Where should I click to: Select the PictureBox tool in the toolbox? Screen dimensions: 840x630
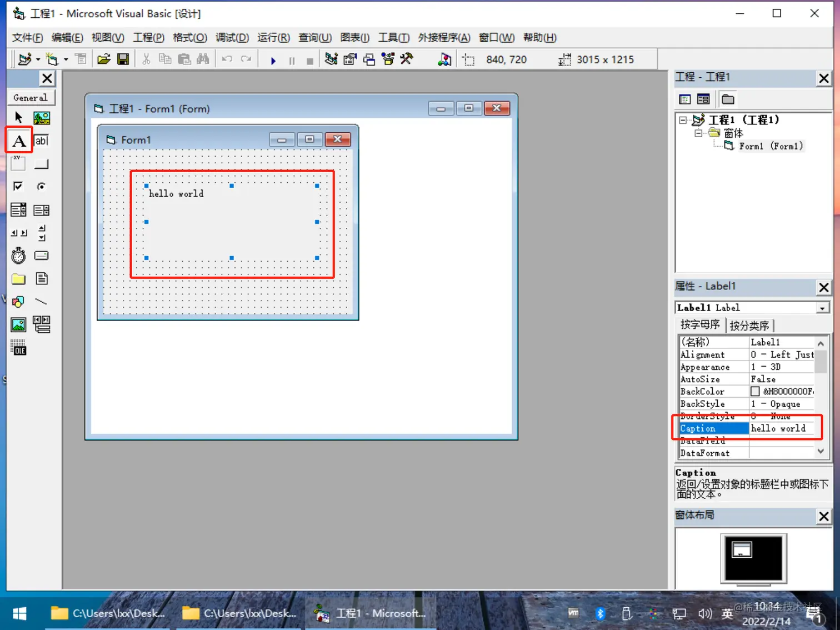[x=42, y=117]
